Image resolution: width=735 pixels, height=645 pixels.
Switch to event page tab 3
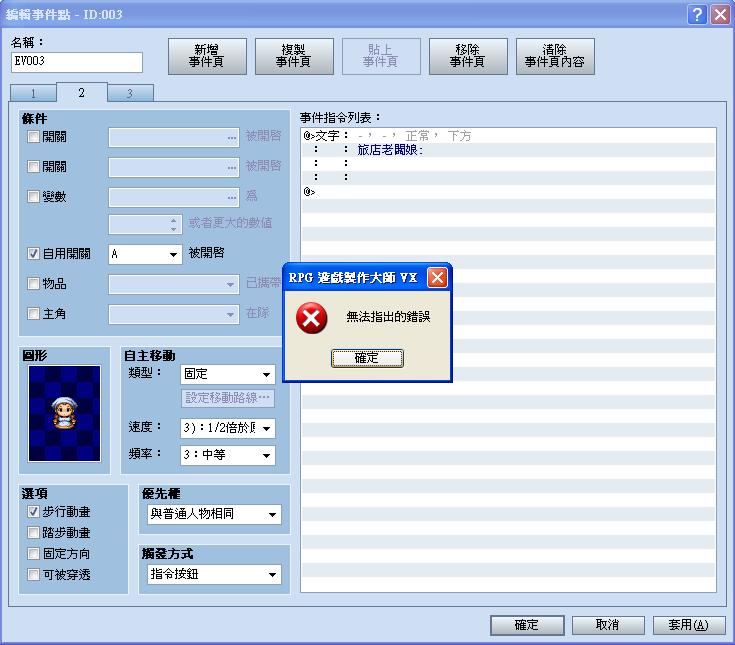tap(130, 93)
